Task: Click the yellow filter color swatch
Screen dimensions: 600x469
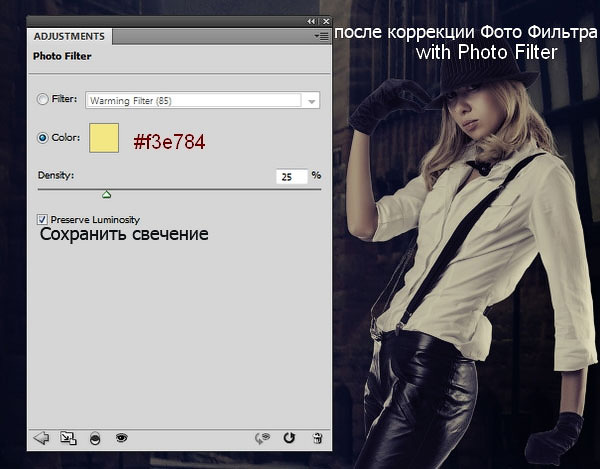Action: tap(104, 138)
